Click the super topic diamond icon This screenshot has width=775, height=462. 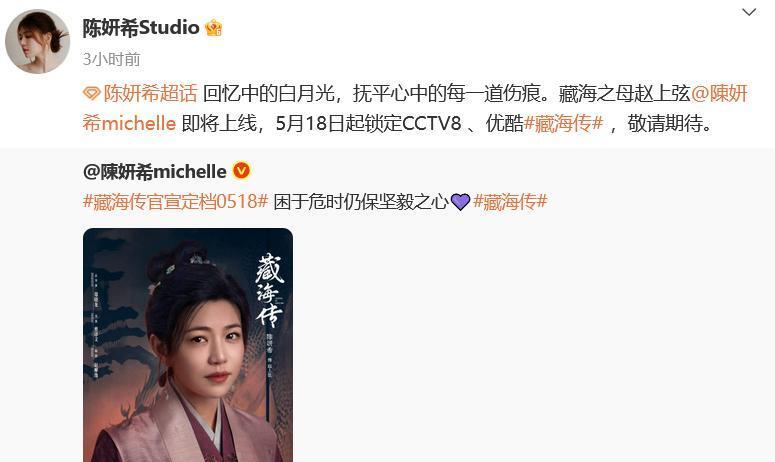click(91, 93)
